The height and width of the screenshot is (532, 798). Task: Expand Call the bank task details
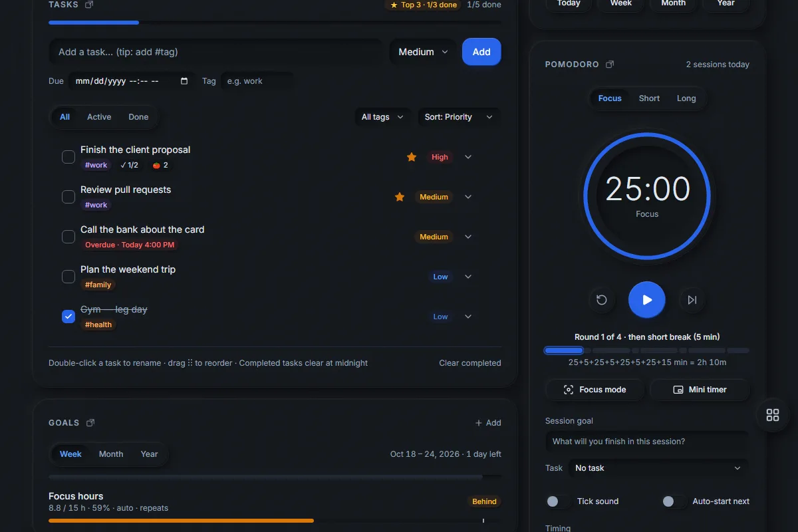pyautogui.click(x=468, y=237)
